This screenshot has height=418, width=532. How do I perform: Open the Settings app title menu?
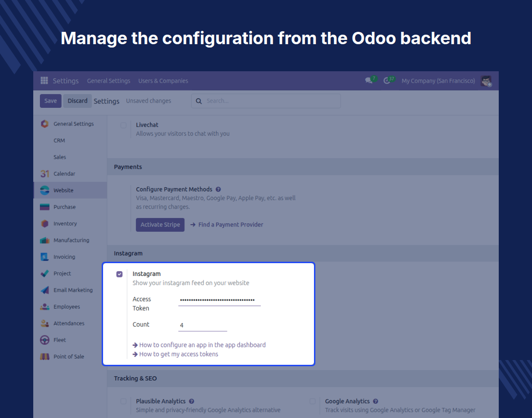coord(66,81)
